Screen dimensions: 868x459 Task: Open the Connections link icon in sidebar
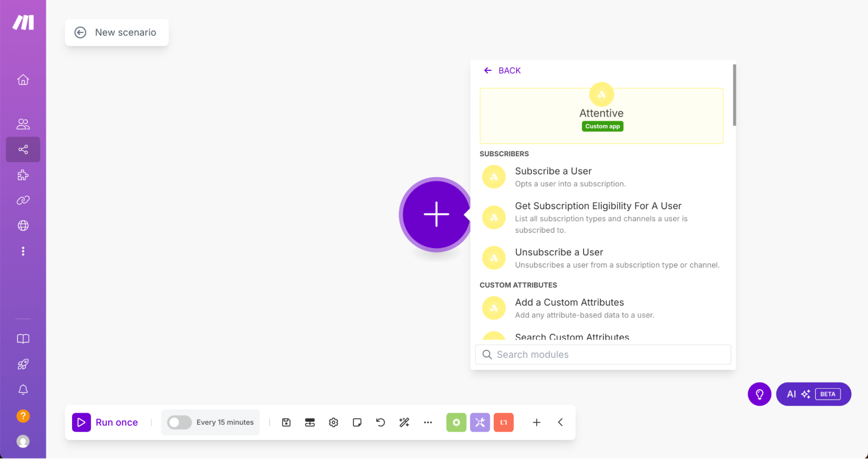coord(23,200)
